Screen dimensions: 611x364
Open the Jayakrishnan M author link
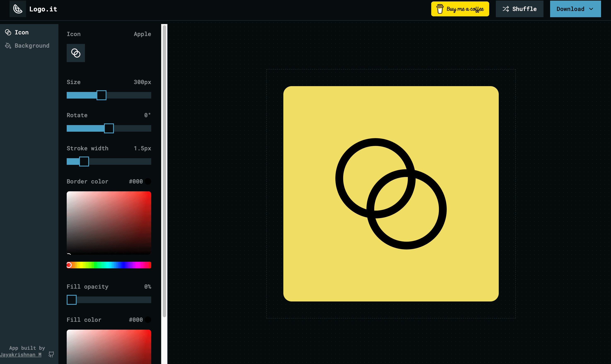(x=21, y=354)
